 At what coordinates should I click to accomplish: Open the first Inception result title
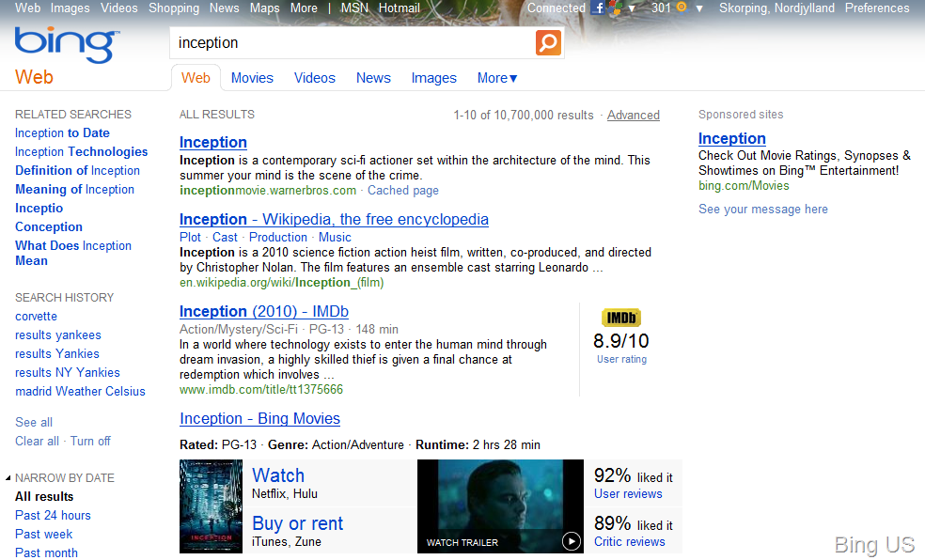click(213, 142)
